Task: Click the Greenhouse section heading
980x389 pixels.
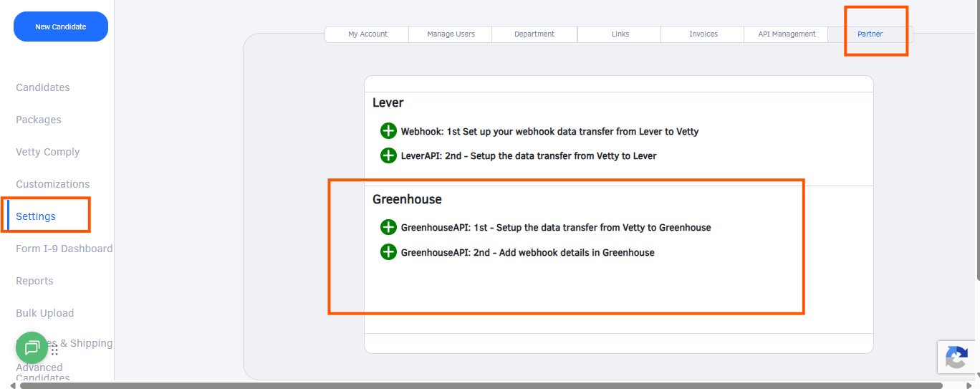Action: tap(407, 199)
